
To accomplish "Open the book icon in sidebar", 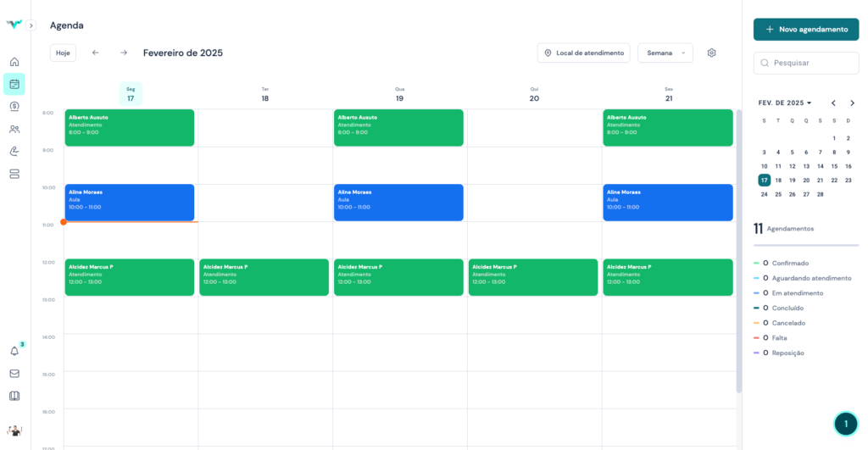I will click(14, 396).
